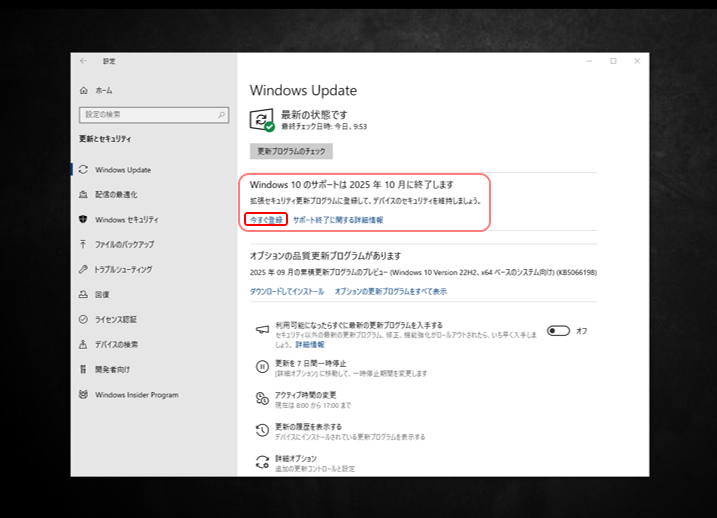Viewport: 717px width, 518px height.
Task: Click the 設定の検索 search box
Action: click(x=152, y=115)
